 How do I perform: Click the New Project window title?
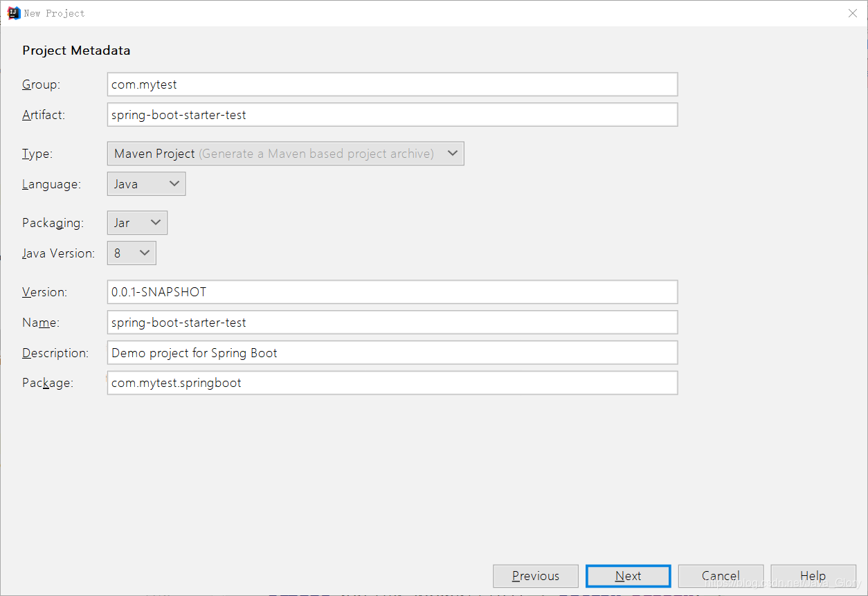(55, 13)
